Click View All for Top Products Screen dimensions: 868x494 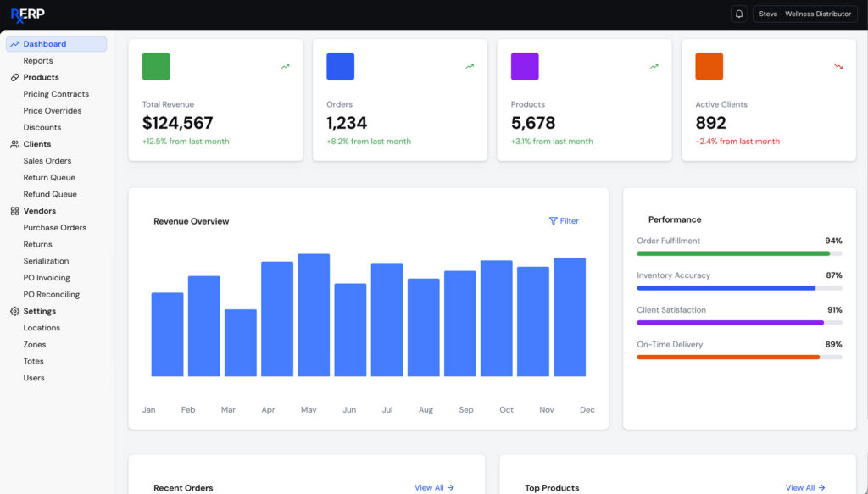click(x=805, y=487)
